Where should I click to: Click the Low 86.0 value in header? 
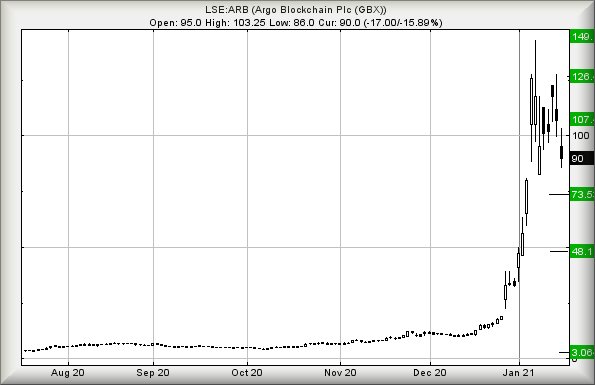point(292,23)
